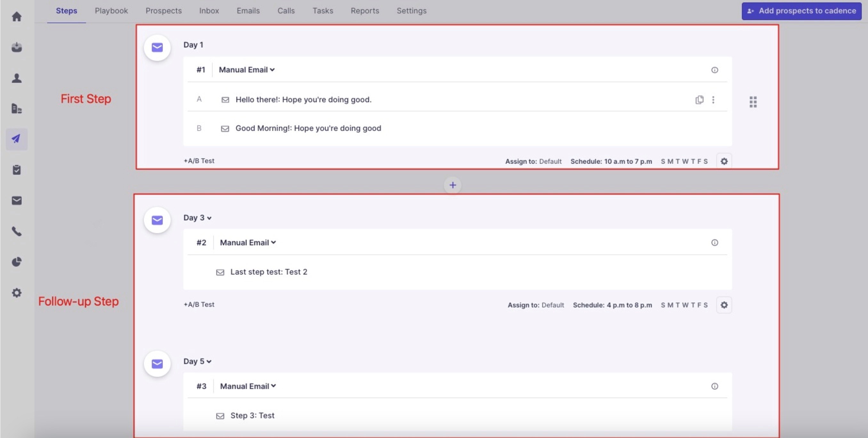Open the phone calls sidebar icon

pos(17,231)
